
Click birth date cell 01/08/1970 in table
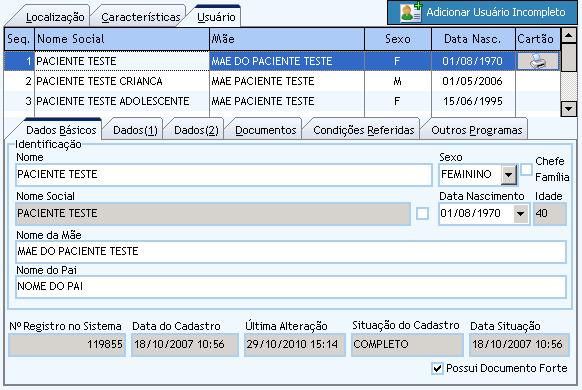click(x=473, y=61)
